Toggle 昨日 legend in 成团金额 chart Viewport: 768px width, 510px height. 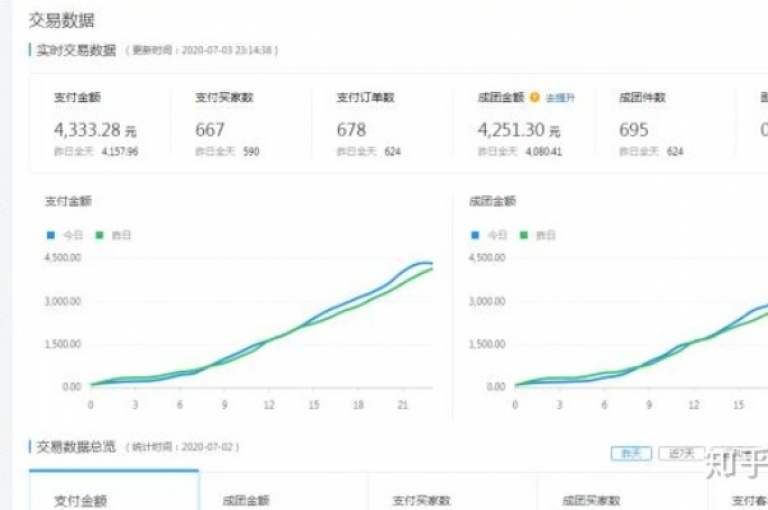pyautogui.click(x=537, y=235)
